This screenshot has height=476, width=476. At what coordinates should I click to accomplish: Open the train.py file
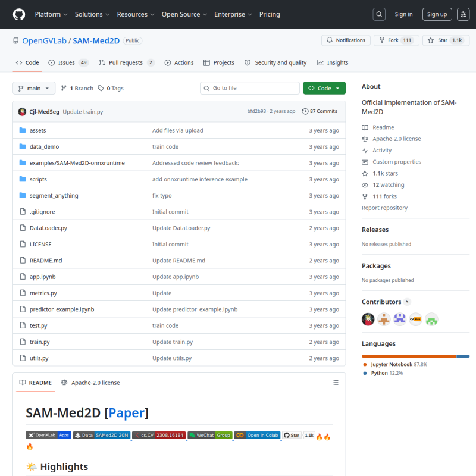(x=39, y=342)
